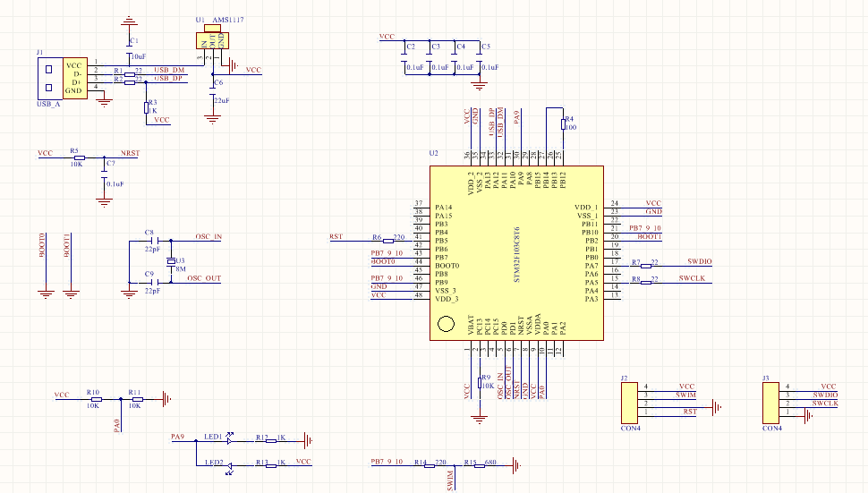This screenshot has width=868, height=493.
Task: Select the LED2 diode symbol
Action: 229,468
